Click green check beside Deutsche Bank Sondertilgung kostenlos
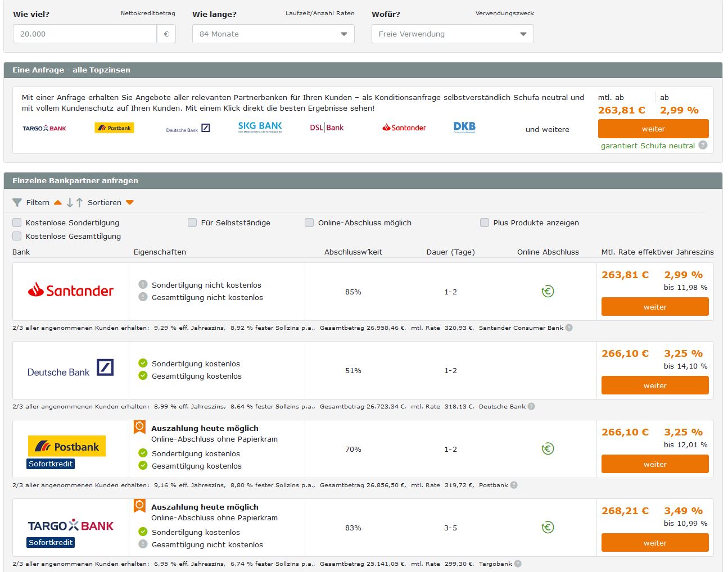 tap(143, 363)
